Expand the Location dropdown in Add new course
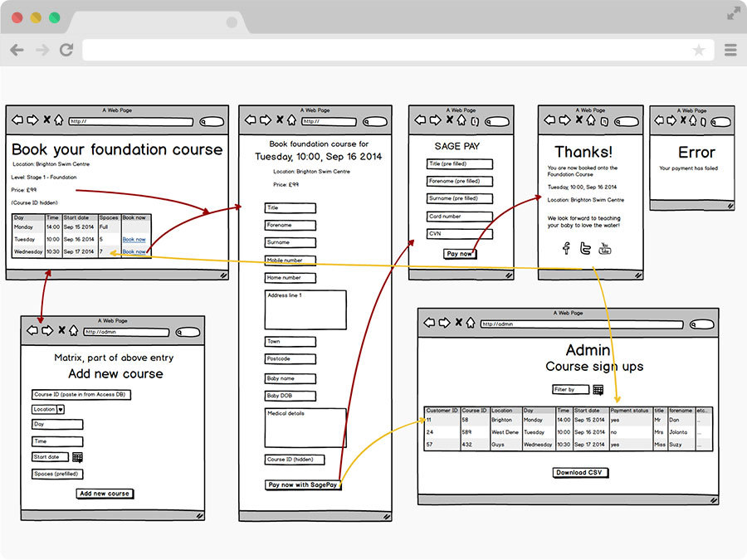The image size is (747, 560). click(x=61, y=409)
